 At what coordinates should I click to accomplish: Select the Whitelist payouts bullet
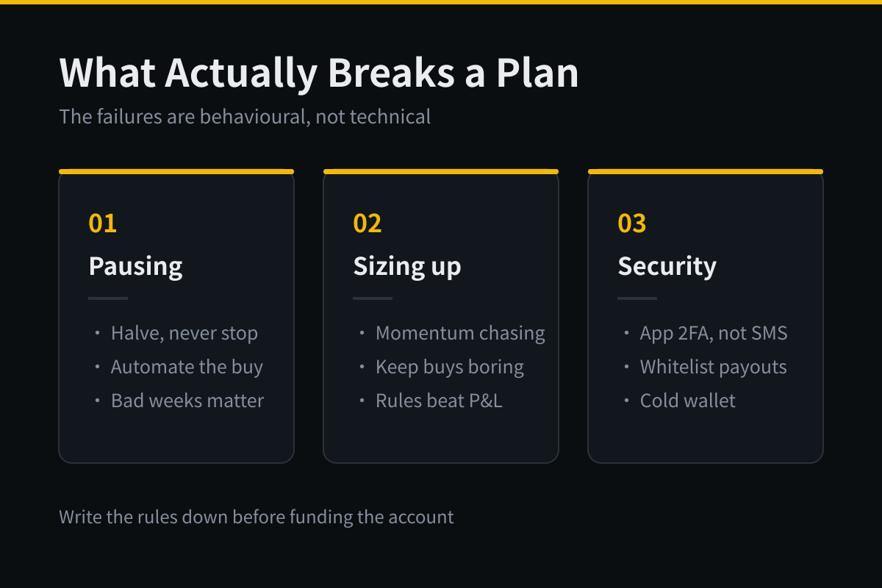(x=714, y=367)
